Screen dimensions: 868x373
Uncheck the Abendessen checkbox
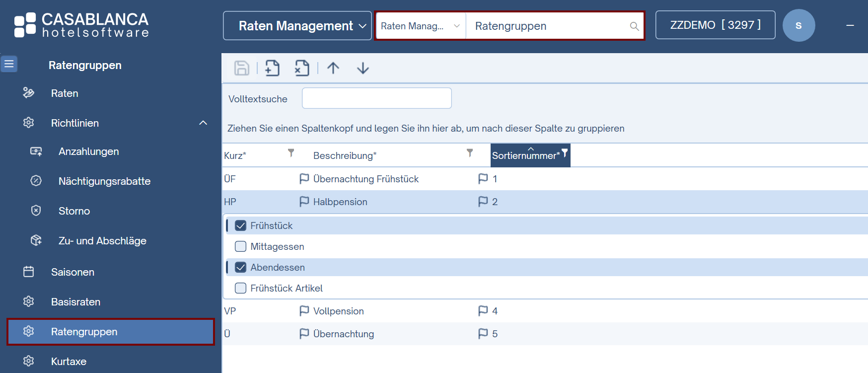pos(240,267)
